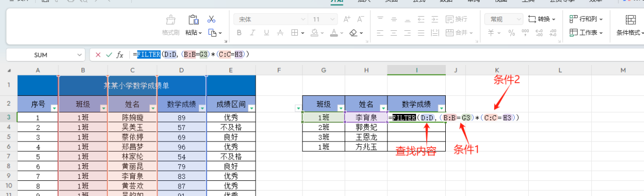This screenshot has height=196, width=644.
Task: Click the percent style icon
Action: point(512,33)
